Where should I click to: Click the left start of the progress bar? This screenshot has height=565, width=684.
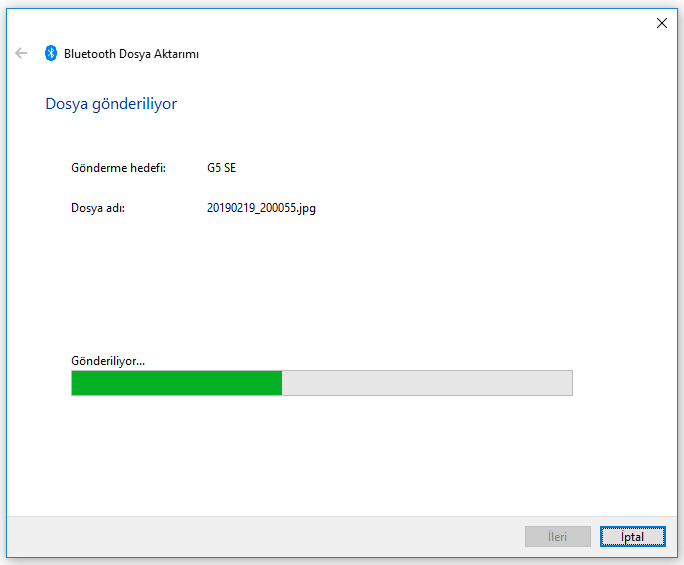tap(76, 383)
